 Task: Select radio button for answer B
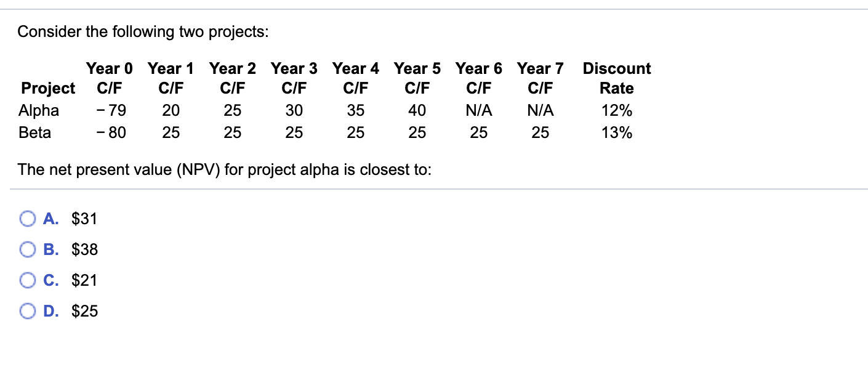[x=27, y=249]
